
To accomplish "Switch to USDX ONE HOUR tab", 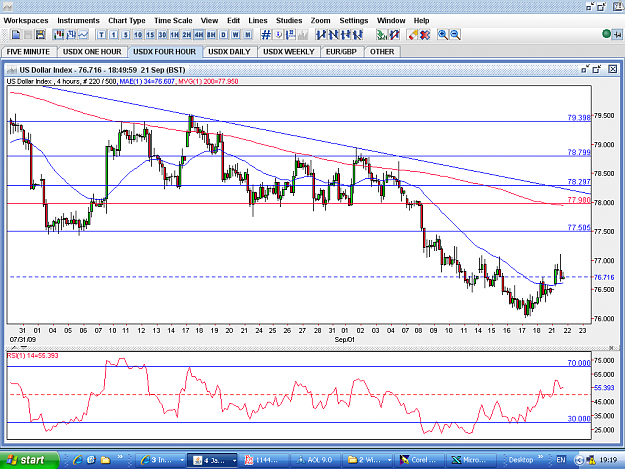I will [x=92, y=52].
